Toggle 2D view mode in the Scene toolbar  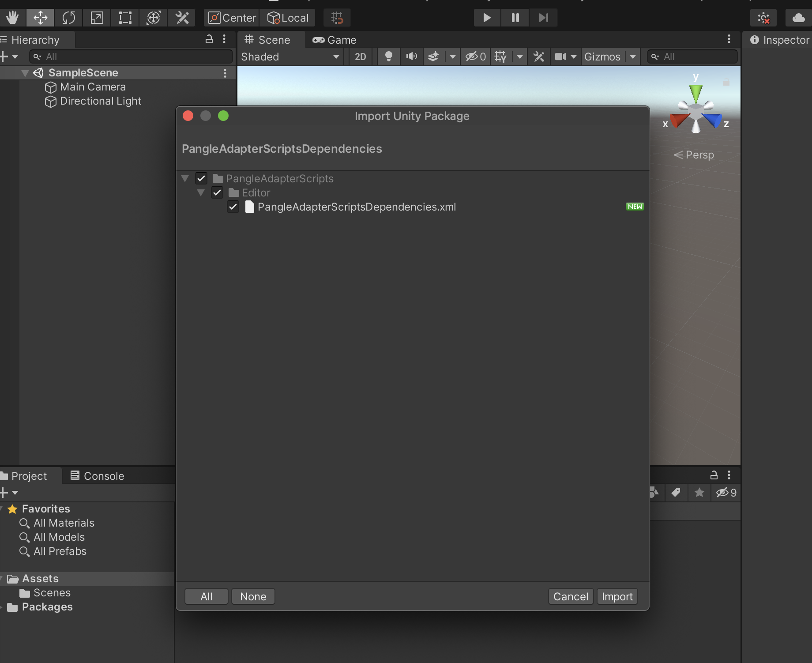pos(360,57)
